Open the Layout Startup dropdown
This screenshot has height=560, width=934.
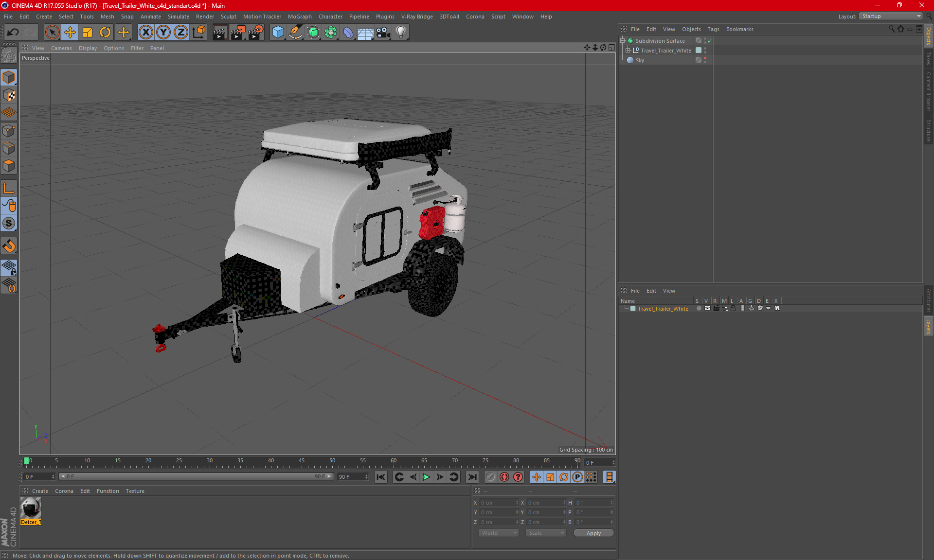coord(891,16)
